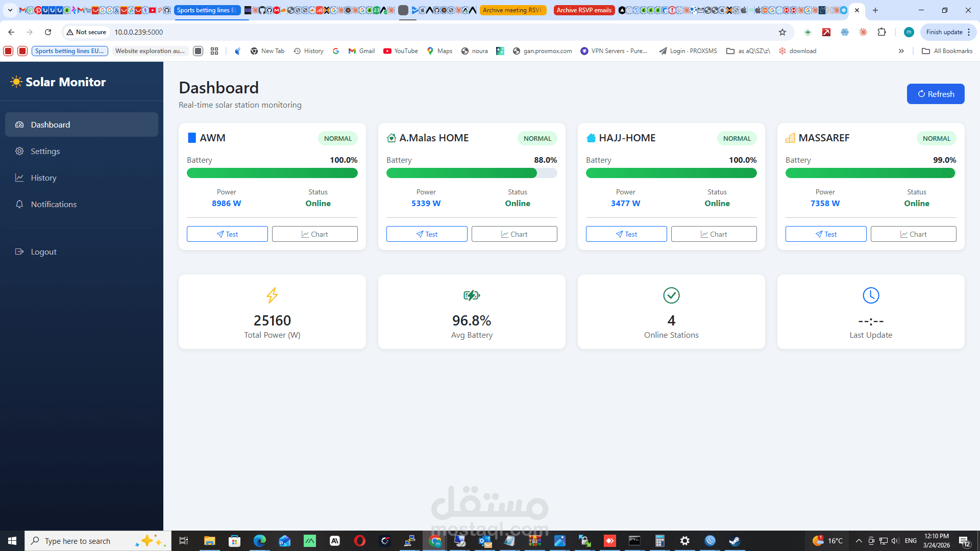Click the browser address bar URL

click(x=138, y=32)
